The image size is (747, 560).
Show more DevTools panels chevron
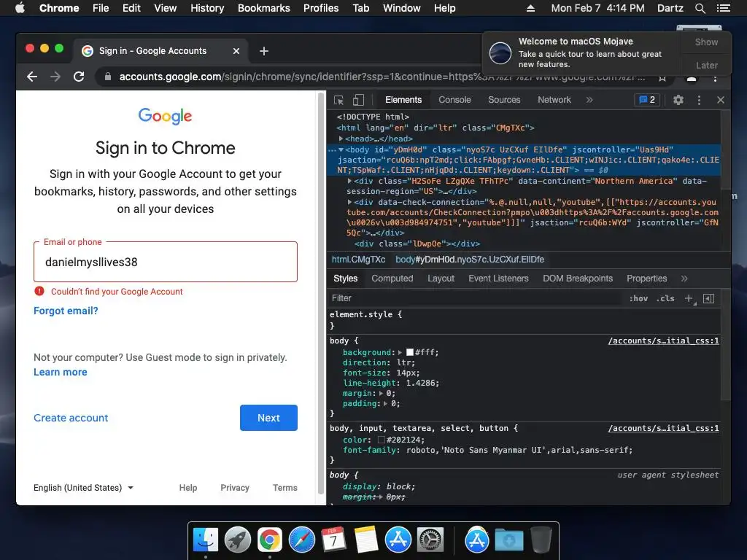(589, 100)
